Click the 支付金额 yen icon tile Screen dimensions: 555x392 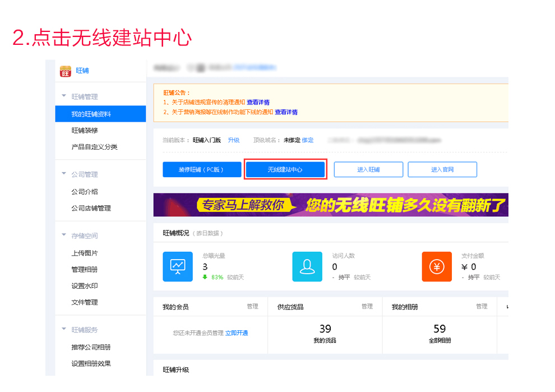(x=437, y=266)
